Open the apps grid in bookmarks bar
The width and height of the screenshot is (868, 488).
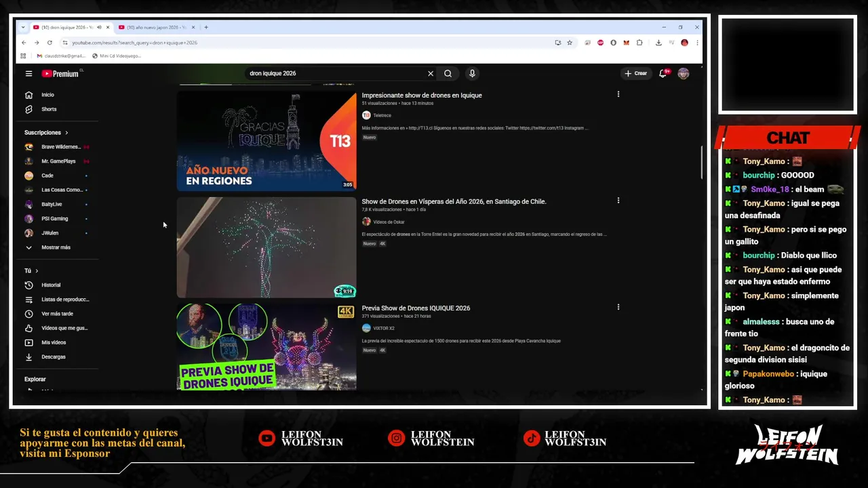(24, 56)
